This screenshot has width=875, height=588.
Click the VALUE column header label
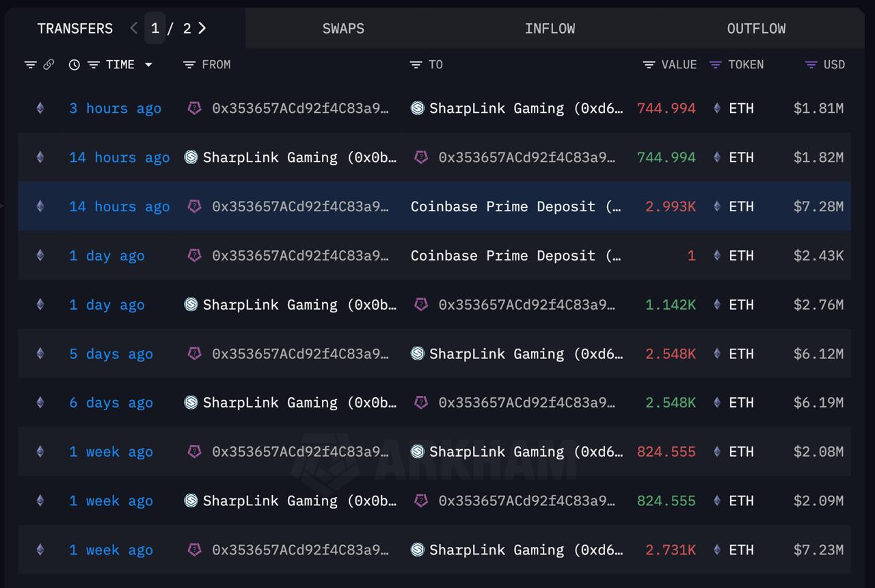(679, 65)
